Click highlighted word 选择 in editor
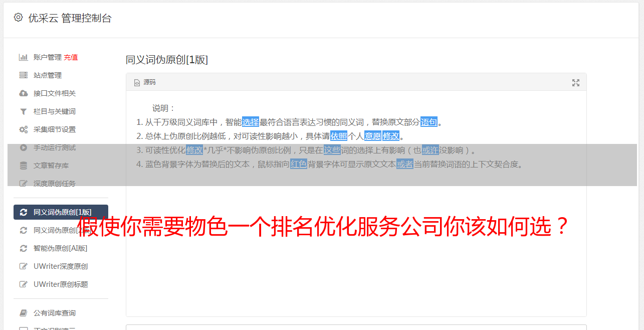This screenshot has width=644, height=330. pos(251,122)
